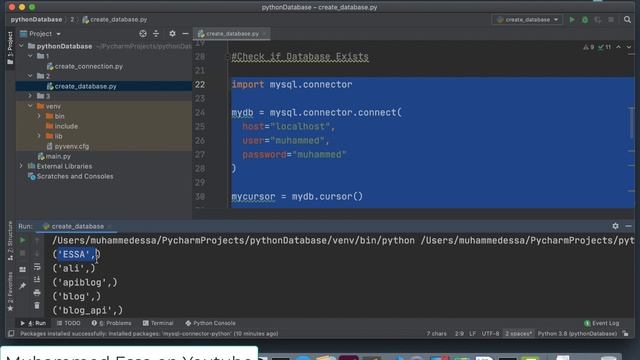The image size is (640, 360).
Task: Collapse all in Project panel
Action: pyautogui.click(x=156, y=34)
